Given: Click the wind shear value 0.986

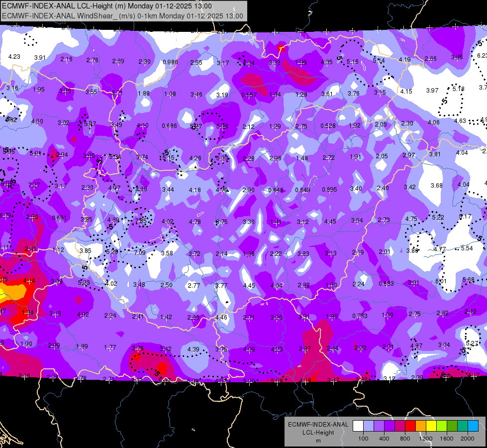Looking at the screenshot, I should 170,62.
